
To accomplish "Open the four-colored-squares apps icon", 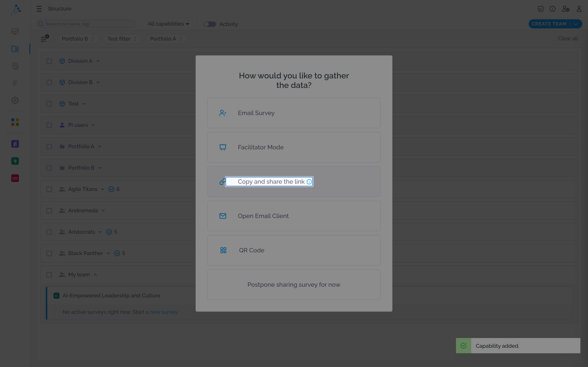I will pyautogui.click(x=15, y=122).
